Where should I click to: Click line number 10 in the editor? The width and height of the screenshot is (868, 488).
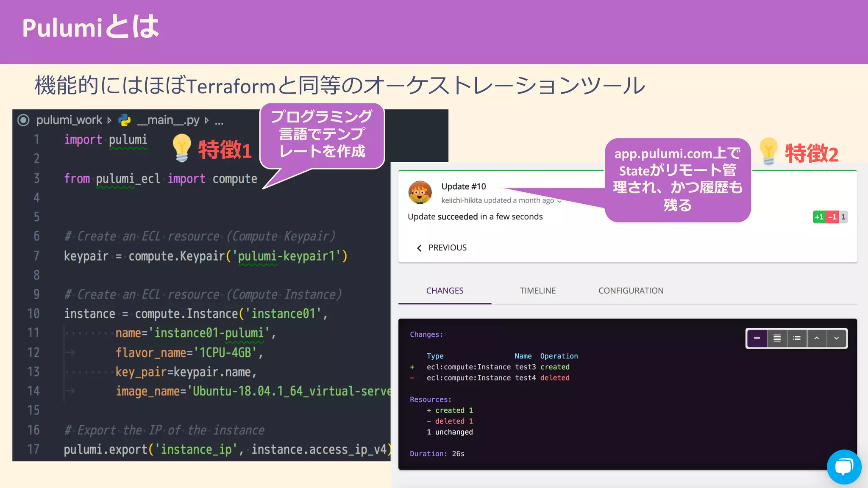[33, 313]
